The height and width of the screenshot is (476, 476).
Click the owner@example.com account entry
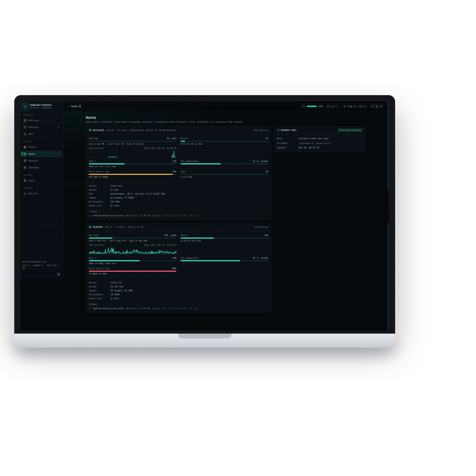coord(34,262)
